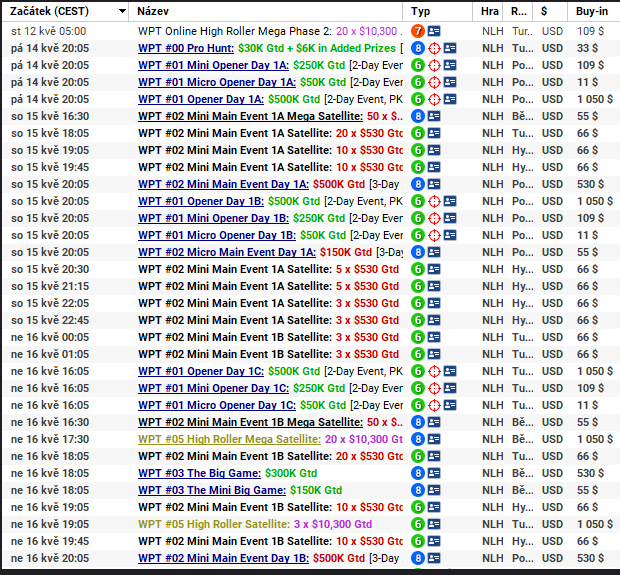Click orange 7-max icon on High Roller Mega Phase 2 row
Viewport: 620px width, 575px height.
coord(418,31)
